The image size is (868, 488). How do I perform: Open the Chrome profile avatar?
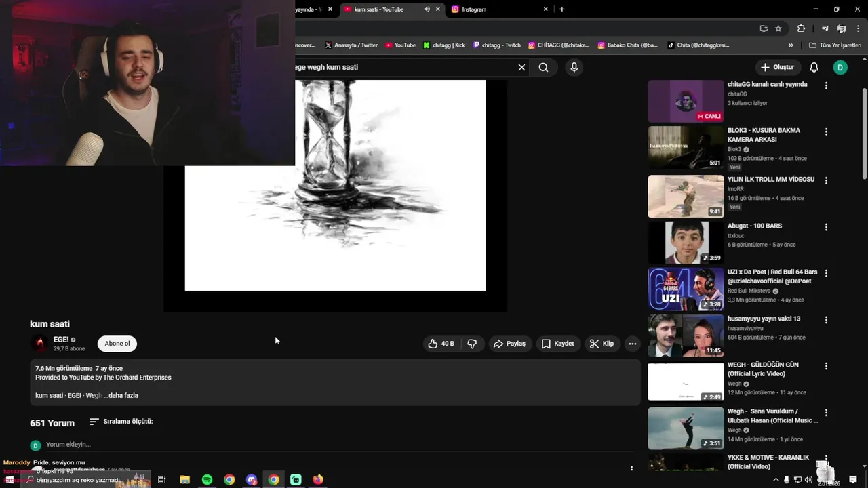point(842,28)
